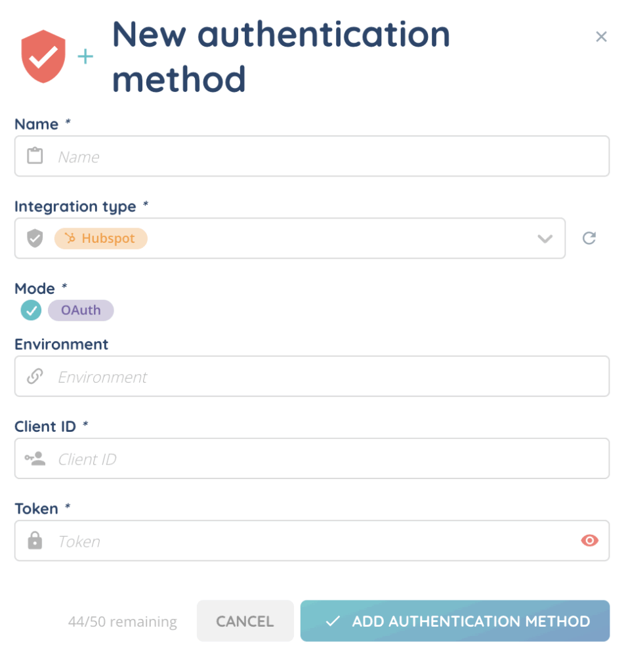The height and width of the screenshot is (672, 628).
Task: Select the OAuth mode radio check
Action: click(x=31, y=310)
